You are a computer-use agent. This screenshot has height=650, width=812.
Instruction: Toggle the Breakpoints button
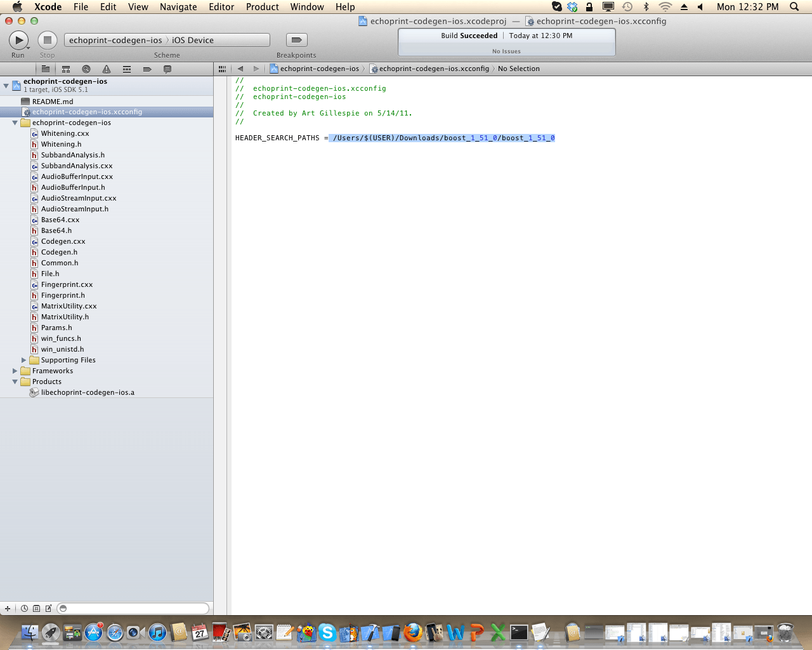pyautogui.click(x=296, y=40)
